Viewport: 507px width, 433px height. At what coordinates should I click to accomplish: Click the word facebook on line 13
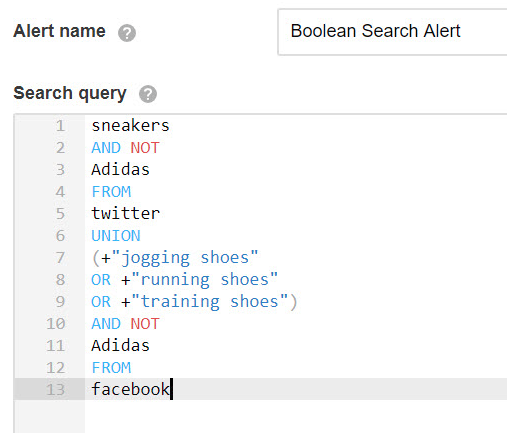130,389
